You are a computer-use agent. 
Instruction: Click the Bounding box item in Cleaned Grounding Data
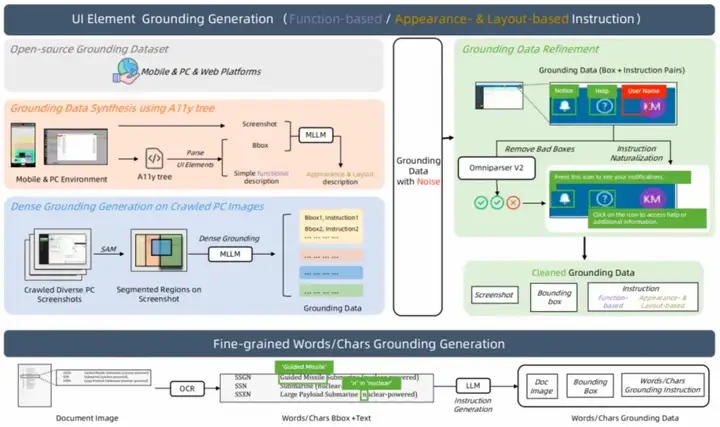pos(554,297)
